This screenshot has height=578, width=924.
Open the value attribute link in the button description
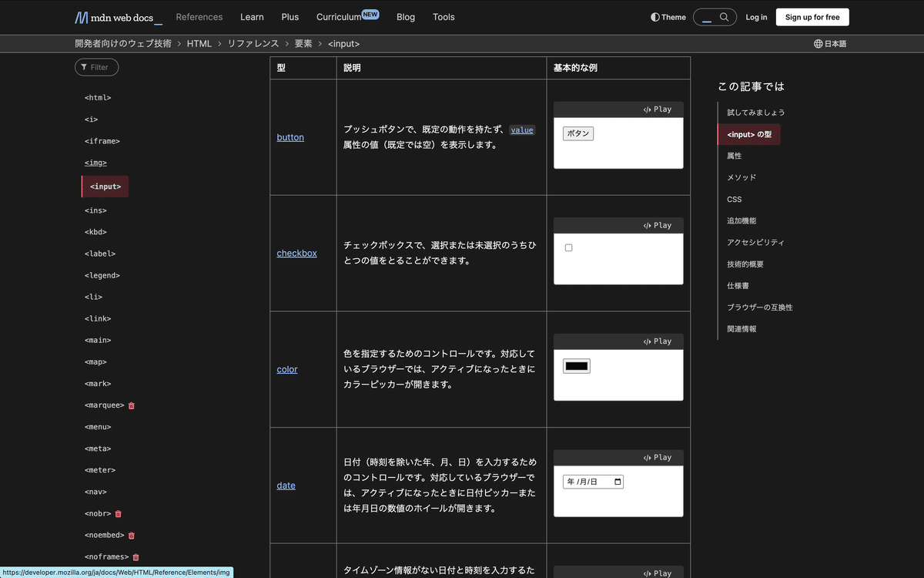coord(522,129)
